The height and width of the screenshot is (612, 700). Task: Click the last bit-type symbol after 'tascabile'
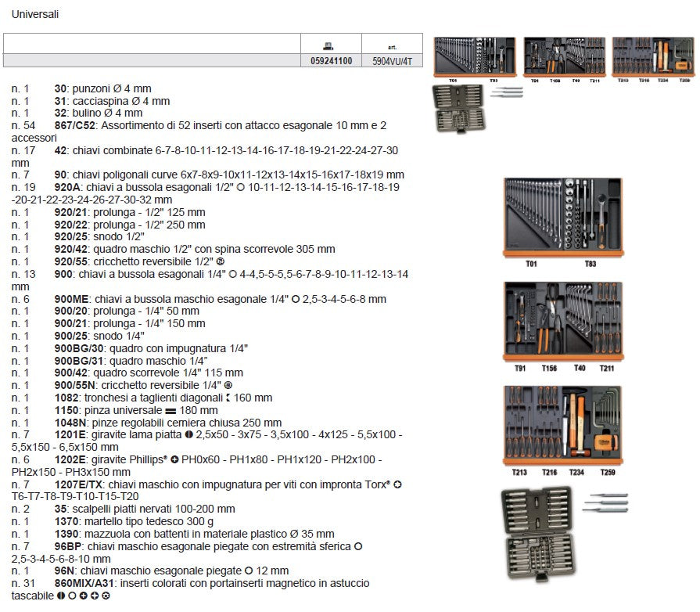coord(106,596)
